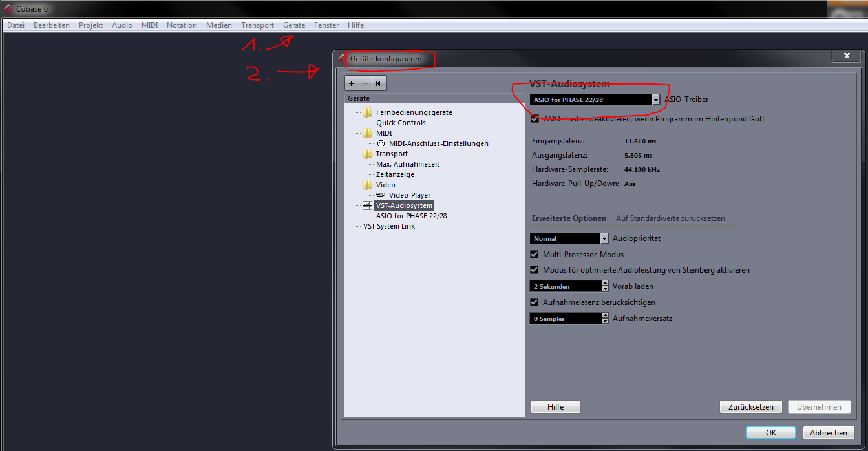This screenshot has width=868, height=451.
Task: Decrease the Vorab laden value
Action: click(605, 289)
